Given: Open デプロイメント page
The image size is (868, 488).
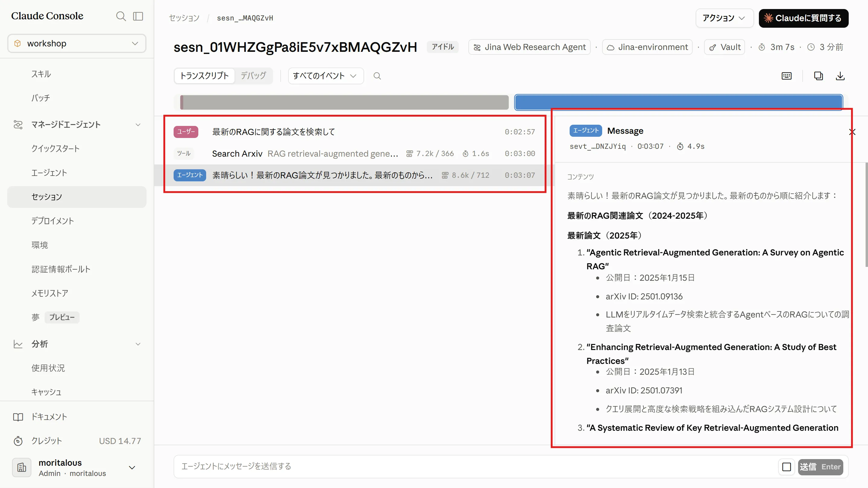Looking at the screenshot, I should click(52, 221).
